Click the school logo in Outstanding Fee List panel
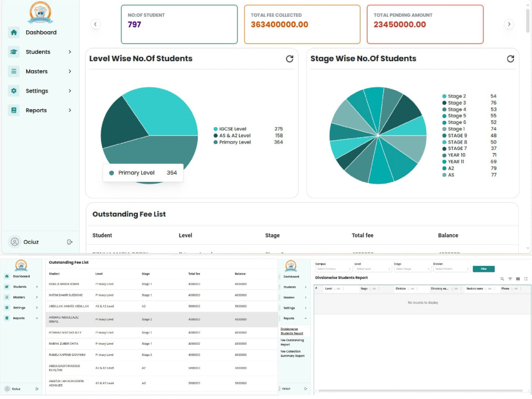The width and height of the screenshot is (532, 399). tap(21, 265)
